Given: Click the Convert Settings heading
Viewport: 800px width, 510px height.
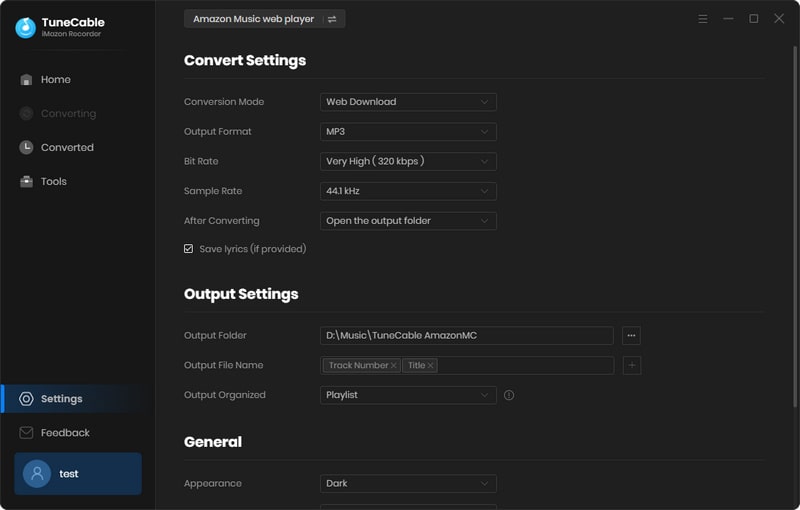Looking at the screenshot, I should click(245, 61).
